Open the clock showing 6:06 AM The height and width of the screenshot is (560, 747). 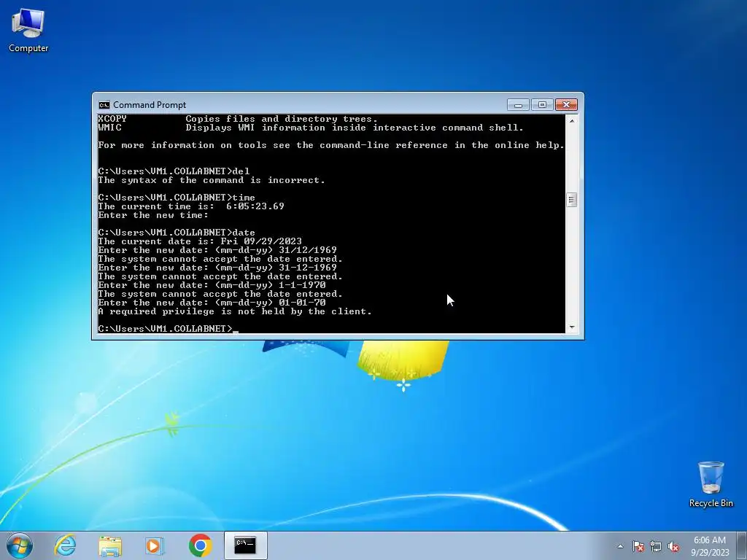click(x=710, y=546)
